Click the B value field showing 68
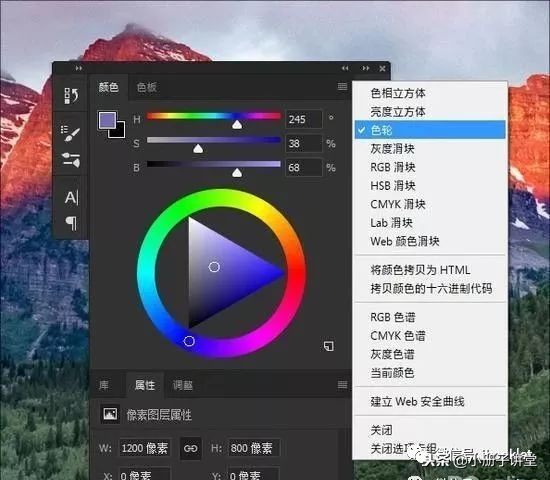The width and height of the screenshot is (550, 480). [304, 168]
